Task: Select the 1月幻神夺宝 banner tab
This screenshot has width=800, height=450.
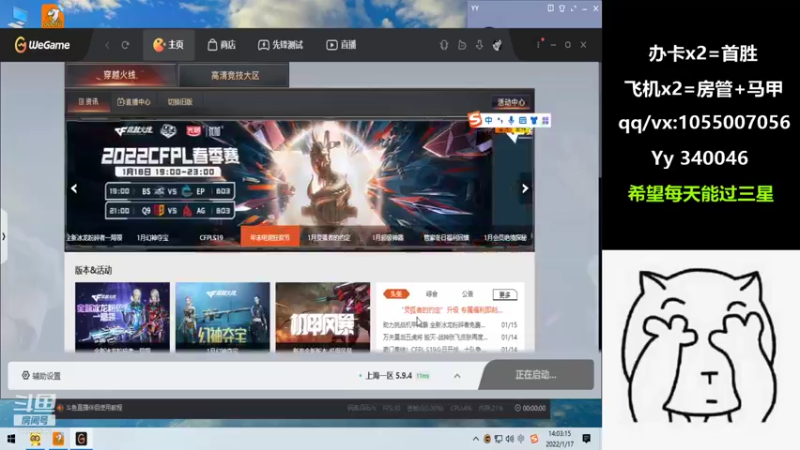Action: [x=153, y=237]
